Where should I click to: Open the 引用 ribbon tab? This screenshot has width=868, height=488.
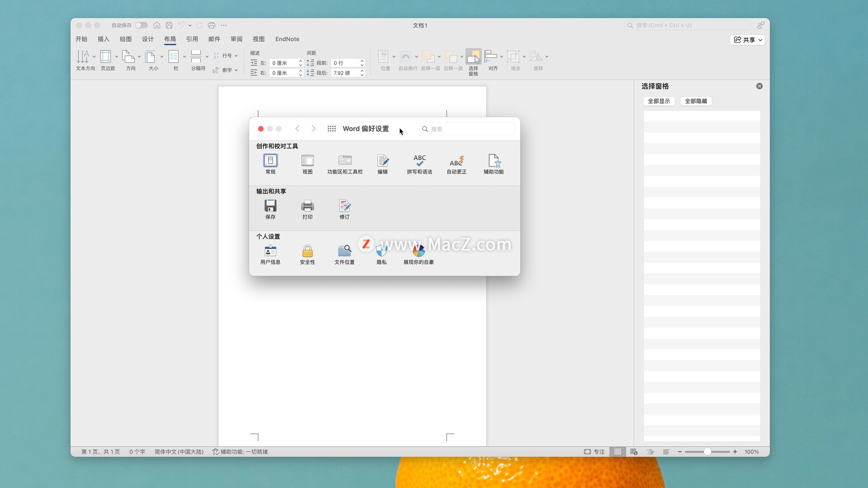coord(192,39)
